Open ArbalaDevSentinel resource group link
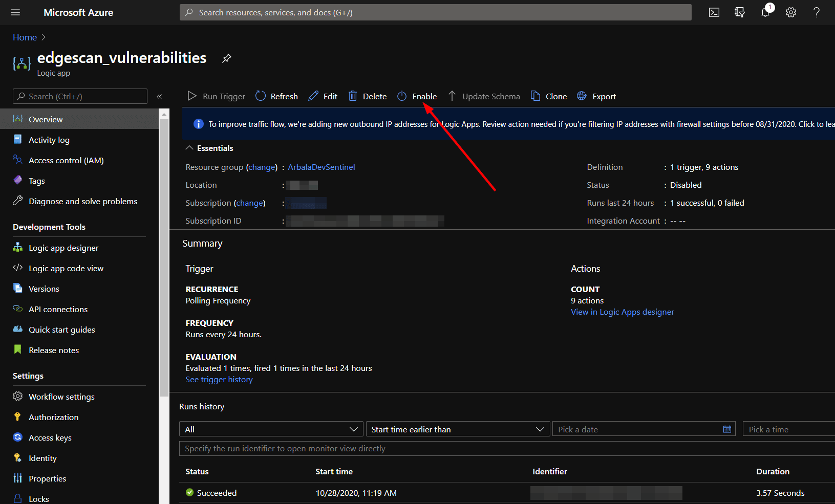The width and height of the screenshot is (835, 504). [x=322, y=167]
